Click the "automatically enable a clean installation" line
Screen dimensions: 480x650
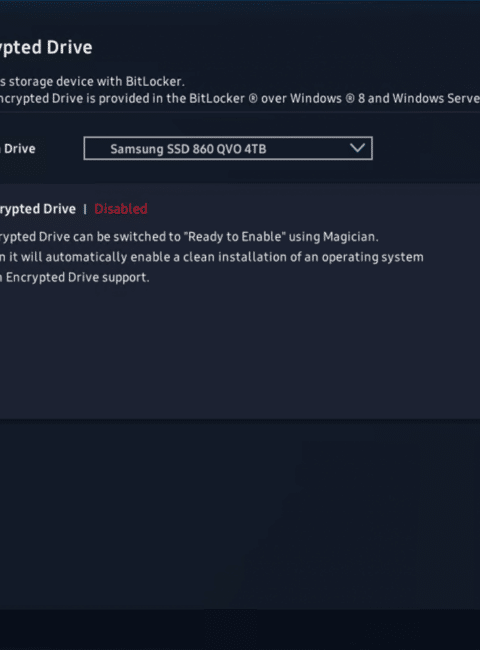[211, 257]
